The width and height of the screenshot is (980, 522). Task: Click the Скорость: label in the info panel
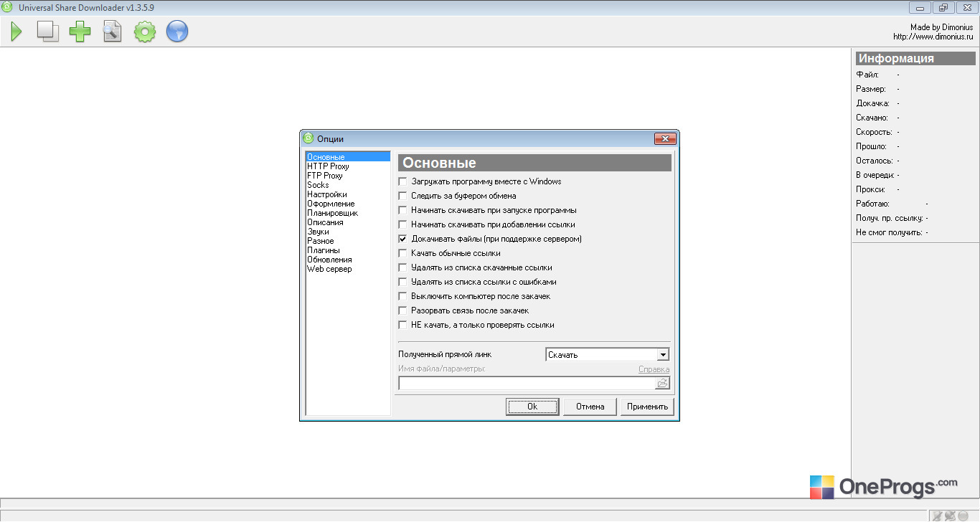[874, 132]
